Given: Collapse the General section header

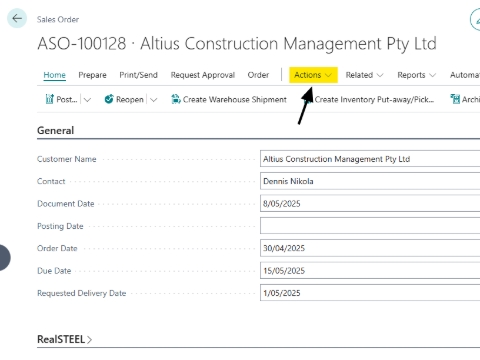Looking at the screenshot, I should 55,130.
